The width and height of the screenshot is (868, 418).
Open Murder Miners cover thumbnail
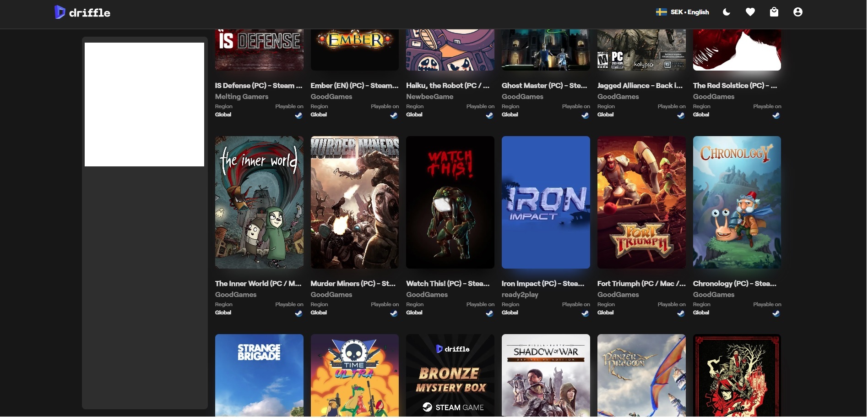[355, 202]
